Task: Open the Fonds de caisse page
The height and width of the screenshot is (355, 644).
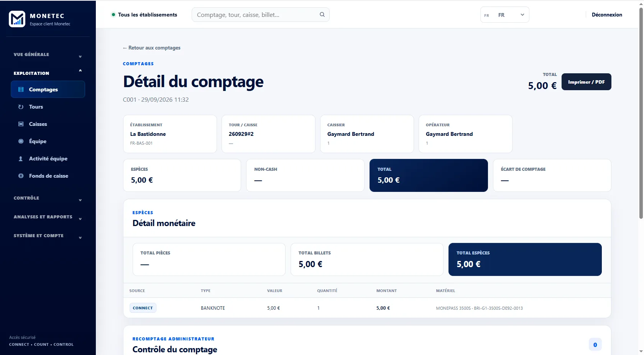Action: point(48,176)
